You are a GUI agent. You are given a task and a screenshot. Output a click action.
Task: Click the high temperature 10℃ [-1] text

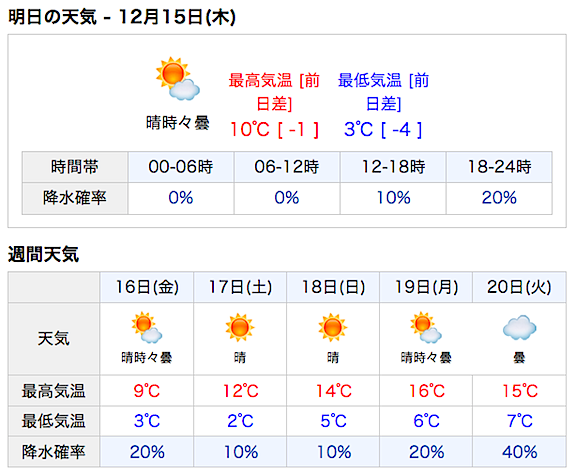[x=274, y=130]
